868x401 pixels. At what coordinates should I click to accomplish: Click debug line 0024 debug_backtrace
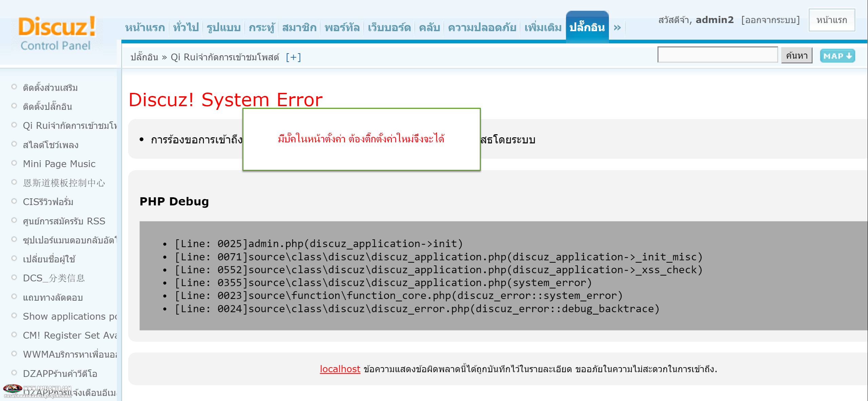coord(417,309)
